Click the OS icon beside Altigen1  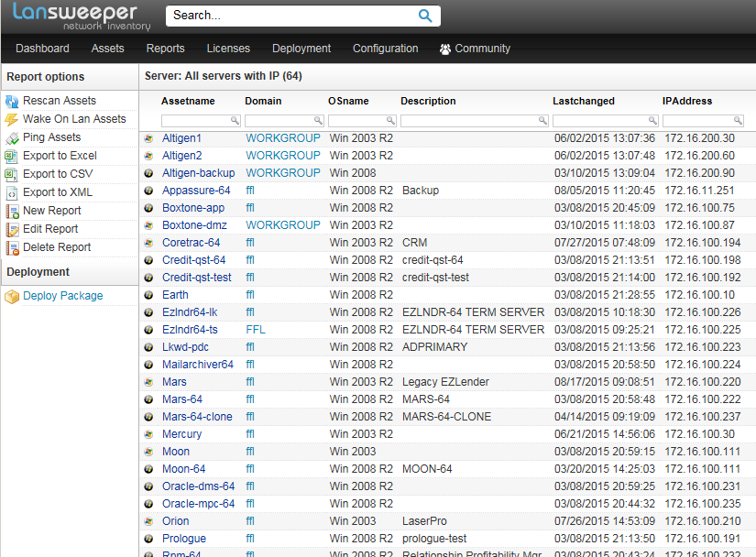point(149,138)
